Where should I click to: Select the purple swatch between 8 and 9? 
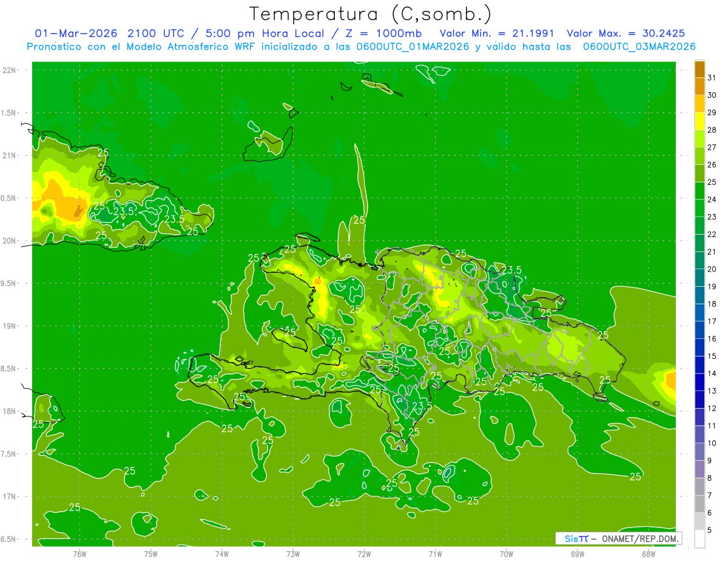[x=699, y=469]
